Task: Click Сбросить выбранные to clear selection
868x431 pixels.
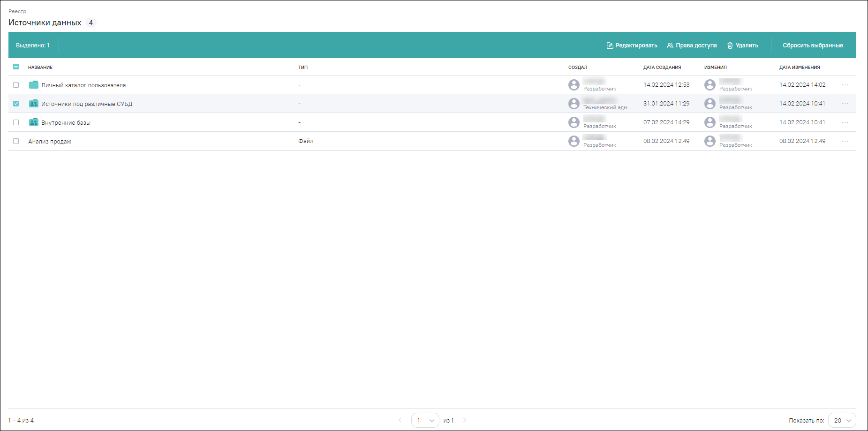Action: pyautogui.click(x=813, y=45)
